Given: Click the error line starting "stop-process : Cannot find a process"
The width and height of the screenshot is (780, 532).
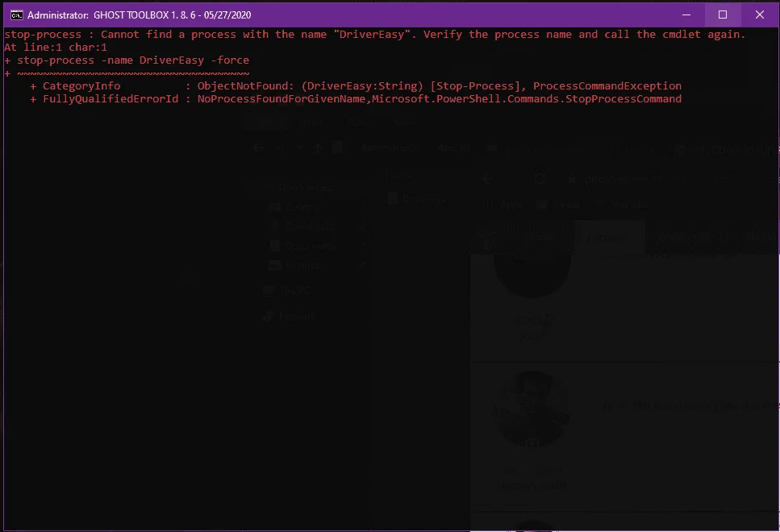Looking at the screenshot, I should tap(375, 35).
